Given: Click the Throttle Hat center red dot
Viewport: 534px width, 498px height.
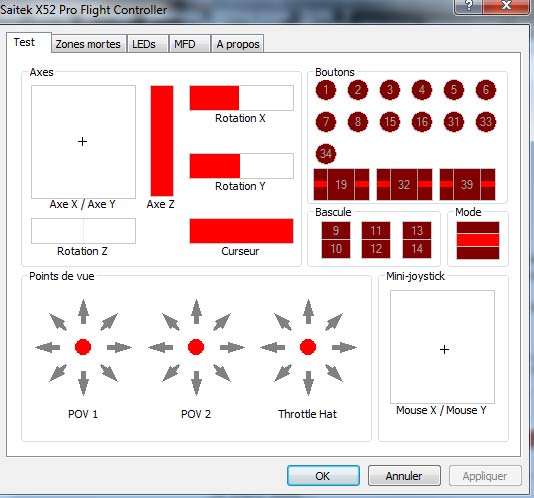Looking at the screenshot, I should 308,347.
